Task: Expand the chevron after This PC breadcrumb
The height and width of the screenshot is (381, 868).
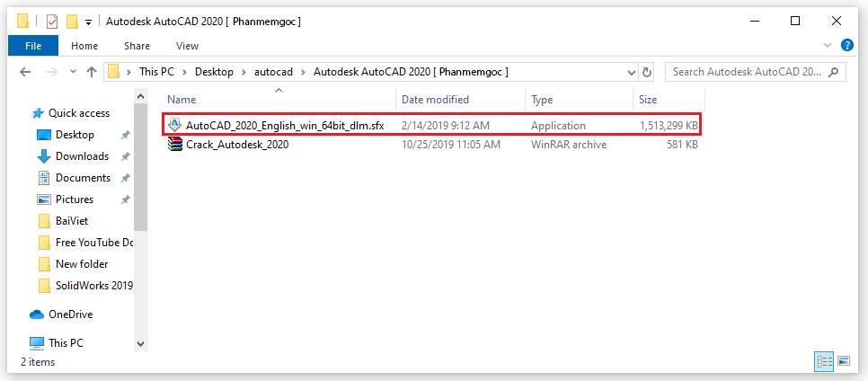Action: [184, 72]
